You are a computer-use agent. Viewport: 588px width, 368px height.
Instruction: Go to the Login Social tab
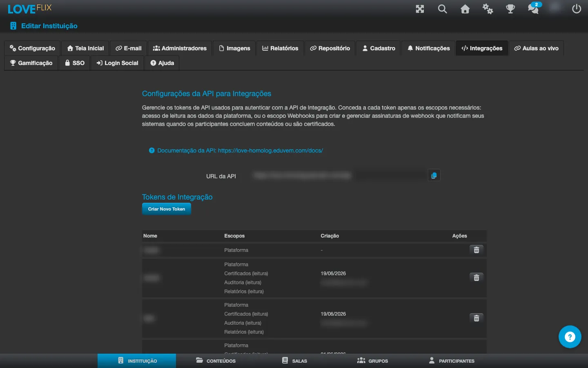[x=118, y=63]
